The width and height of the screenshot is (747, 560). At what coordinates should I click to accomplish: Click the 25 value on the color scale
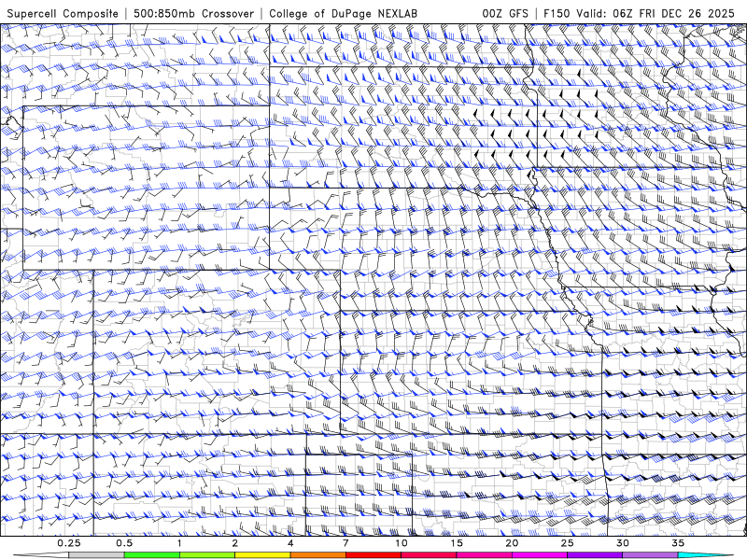tap(567, 543)
